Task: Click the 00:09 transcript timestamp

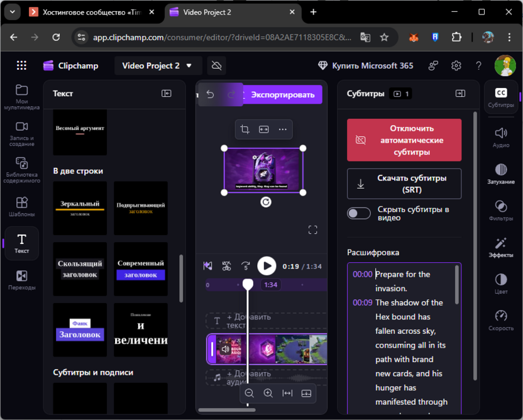Action: point(363,302)
